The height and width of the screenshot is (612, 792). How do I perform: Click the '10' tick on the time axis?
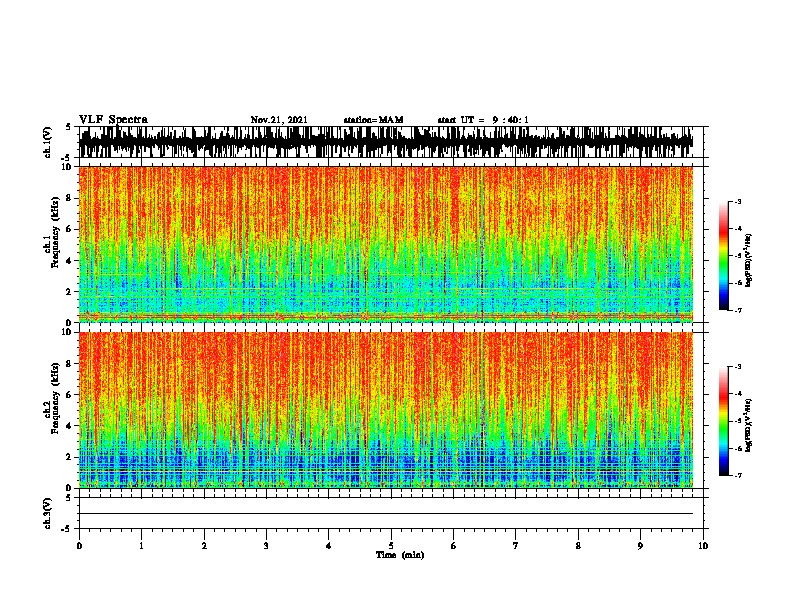[703, 546]
